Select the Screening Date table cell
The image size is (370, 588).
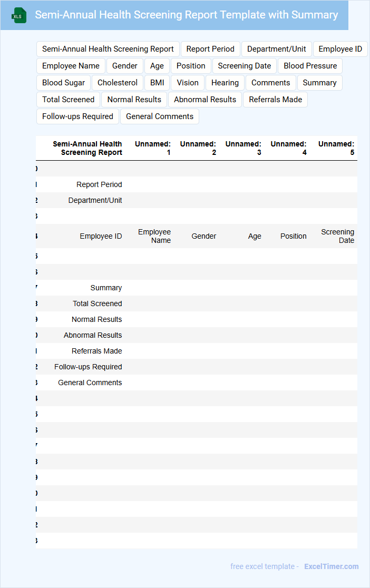click(x=337, y=236)
